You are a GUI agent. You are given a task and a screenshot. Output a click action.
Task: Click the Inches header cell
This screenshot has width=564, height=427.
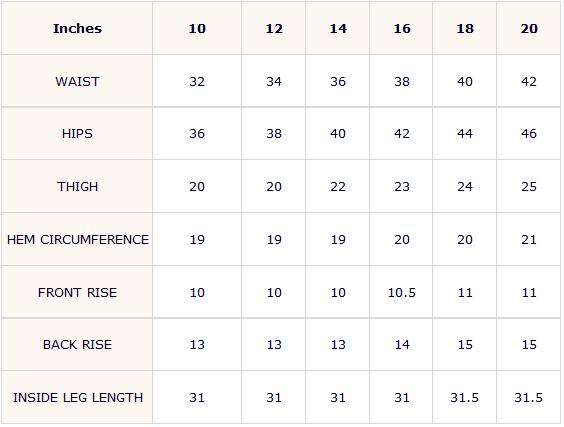(x=77, y=28)
